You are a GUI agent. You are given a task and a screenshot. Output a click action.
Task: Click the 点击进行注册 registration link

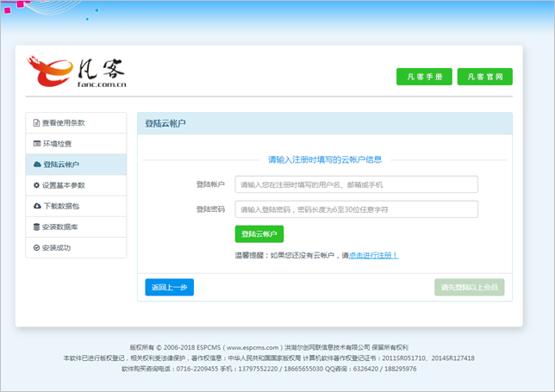point(372,256)
